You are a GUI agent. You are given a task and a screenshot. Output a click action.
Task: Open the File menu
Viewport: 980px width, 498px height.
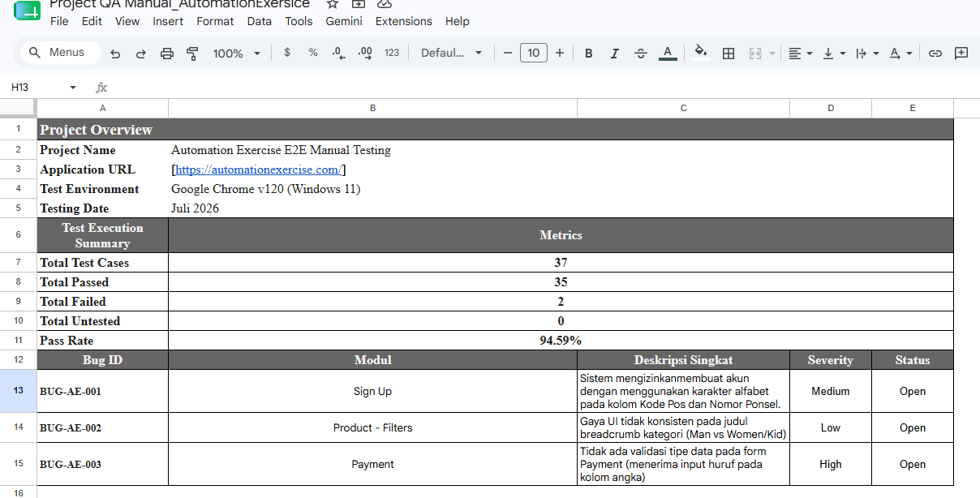pyautogui.click(x=59, y=21)
